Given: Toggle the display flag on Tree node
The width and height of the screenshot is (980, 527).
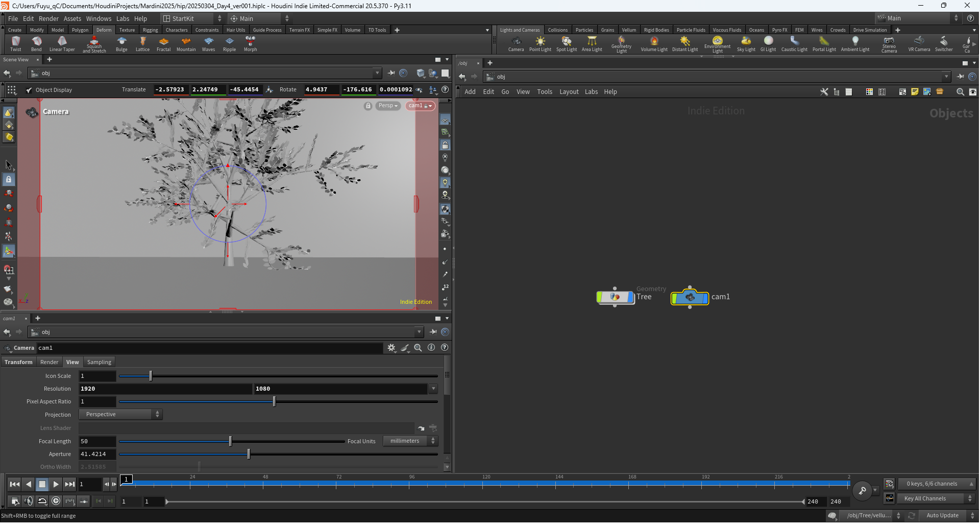Looking at the screenshot, I should point(632,297).
